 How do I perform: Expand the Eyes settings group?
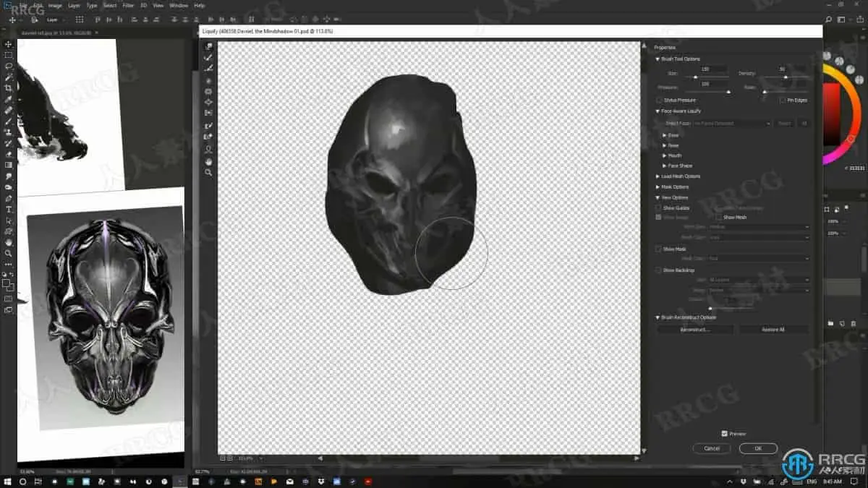665,135
